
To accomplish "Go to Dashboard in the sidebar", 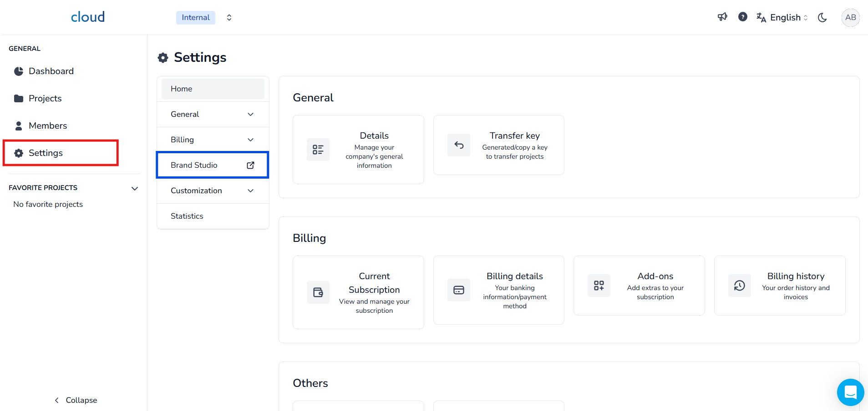I will (51, 71).
